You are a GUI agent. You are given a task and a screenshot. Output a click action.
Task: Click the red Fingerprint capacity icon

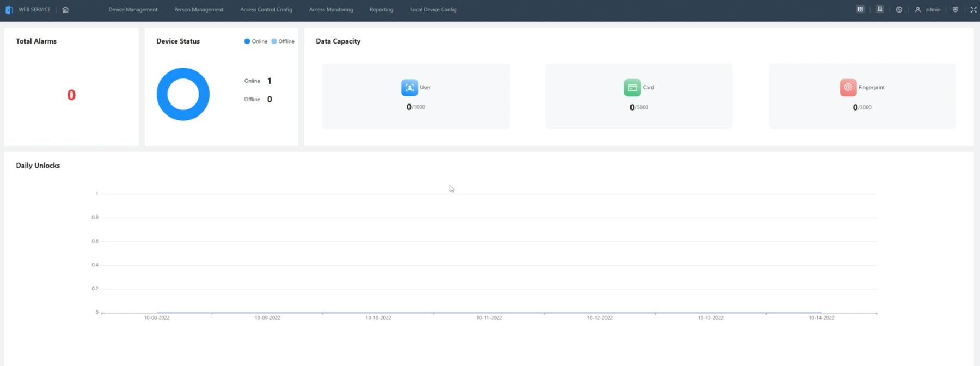coord(848,88)
